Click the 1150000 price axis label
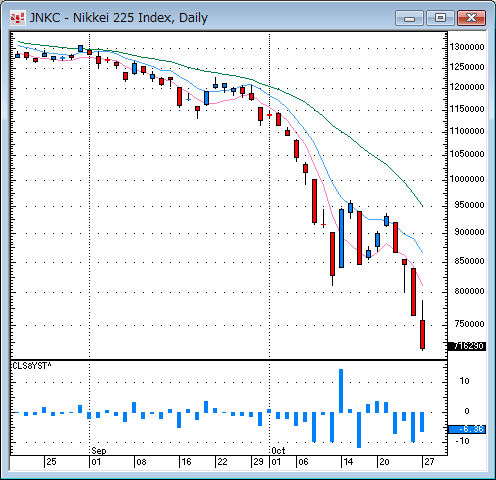496x480 pixels. pyautogui.click(x=467, y=109)
